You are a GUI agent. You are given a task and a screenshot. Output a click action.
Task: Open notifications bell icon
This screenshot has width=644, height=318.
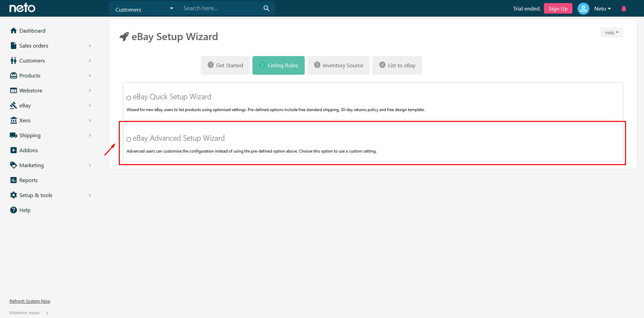[x=624, y=8]
